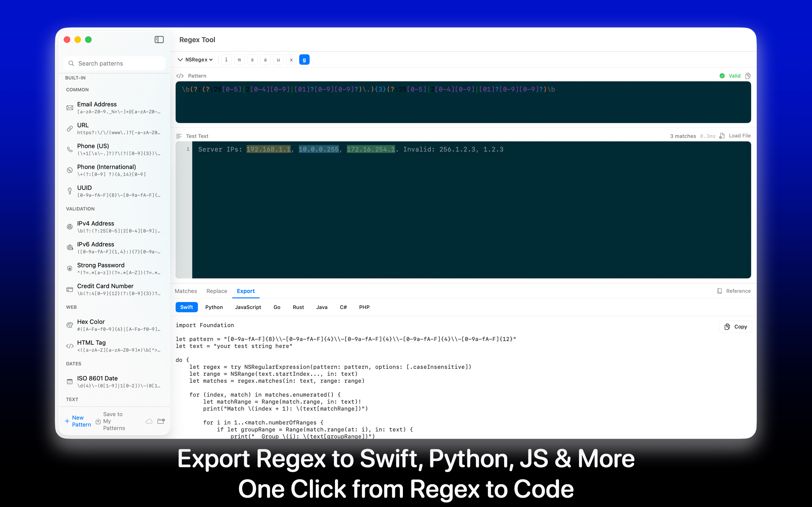Switch to the Matches tab

pyautogui.click(x=186, y=291)
